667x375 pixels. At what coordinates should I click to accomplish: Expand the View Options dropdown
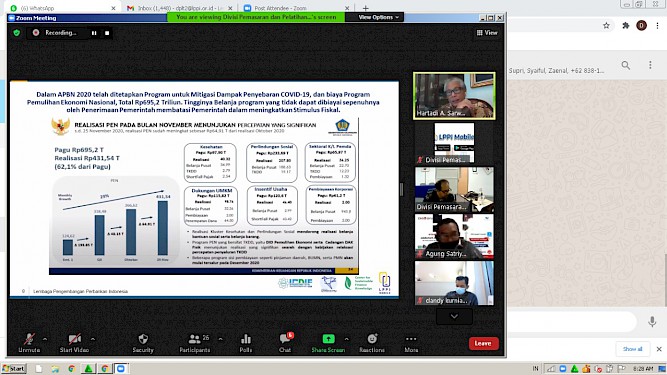(378, 17)
